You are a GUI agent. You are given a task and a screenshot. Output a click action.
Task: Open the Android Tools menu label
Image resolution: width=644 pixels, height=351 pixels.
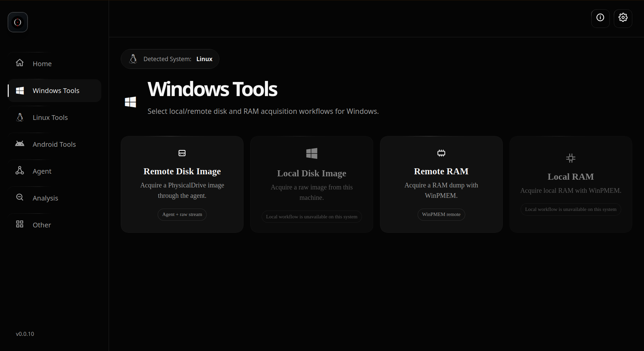click(x=54, y=144)
